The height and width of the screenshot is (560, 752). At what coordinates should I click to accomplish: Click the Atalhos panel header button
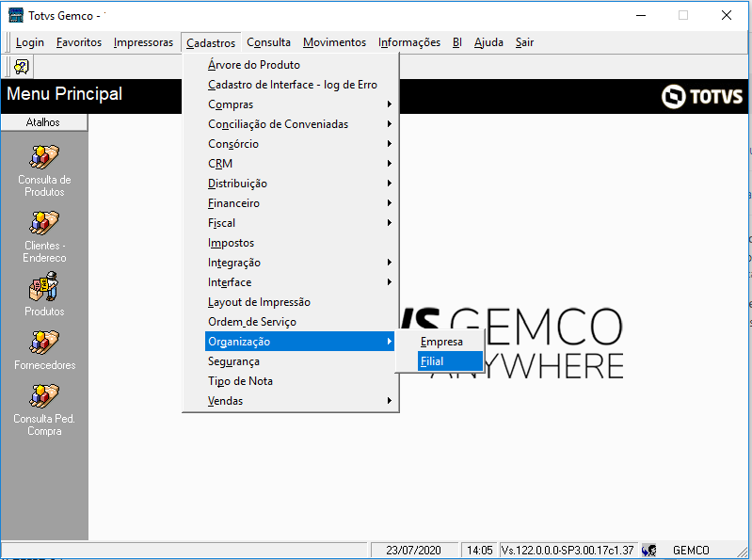click(x=43, y=122)
